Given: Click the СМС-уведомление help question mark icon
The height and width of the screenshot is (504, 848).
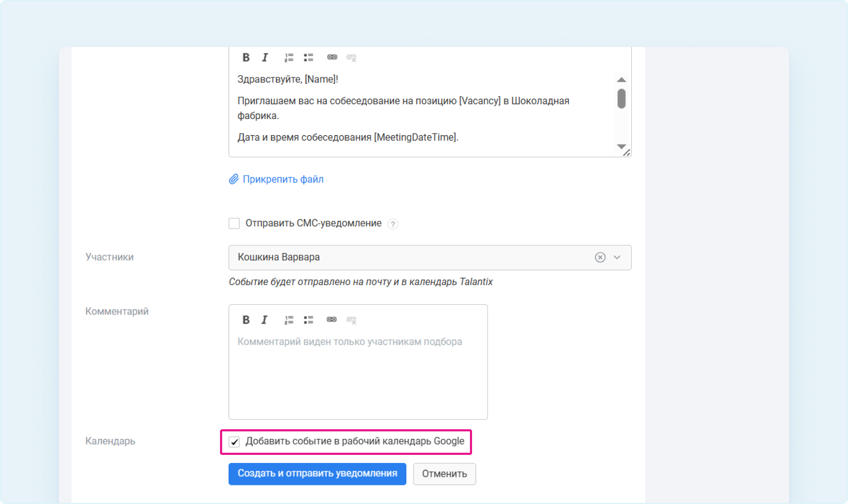Looking at the screenshot, I should [392, 224].
